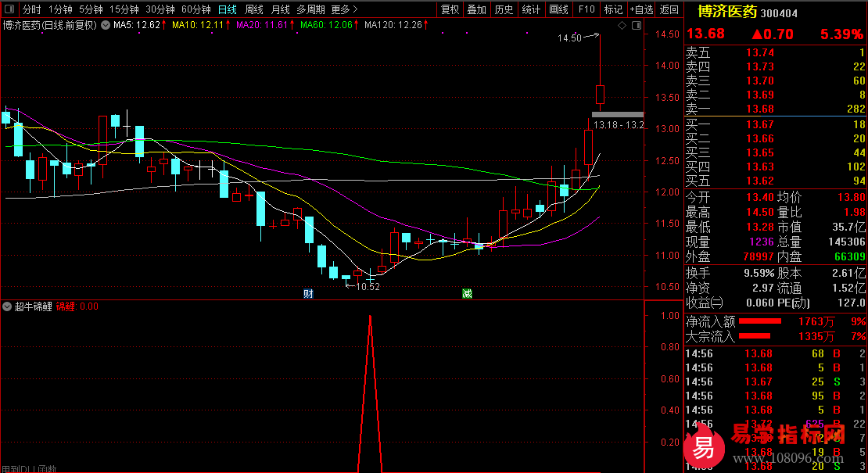
Task: Select the 日线 daily period
Action: click(227, 9)
